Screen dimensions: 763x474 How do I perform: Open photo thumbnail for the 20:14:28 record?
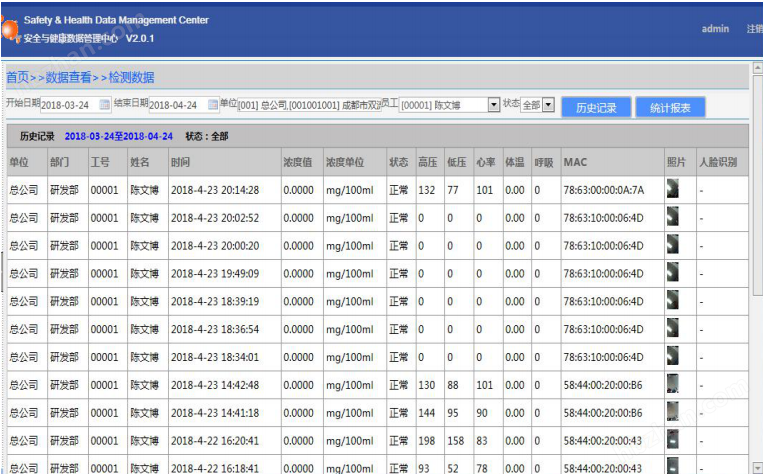(672, 189)
